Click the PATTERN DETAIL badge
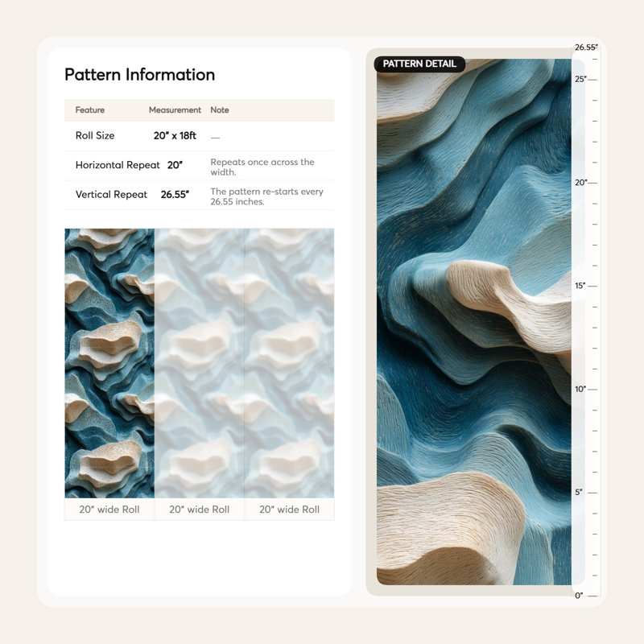This screenshot has width=644, height=644. pos(419,64)
